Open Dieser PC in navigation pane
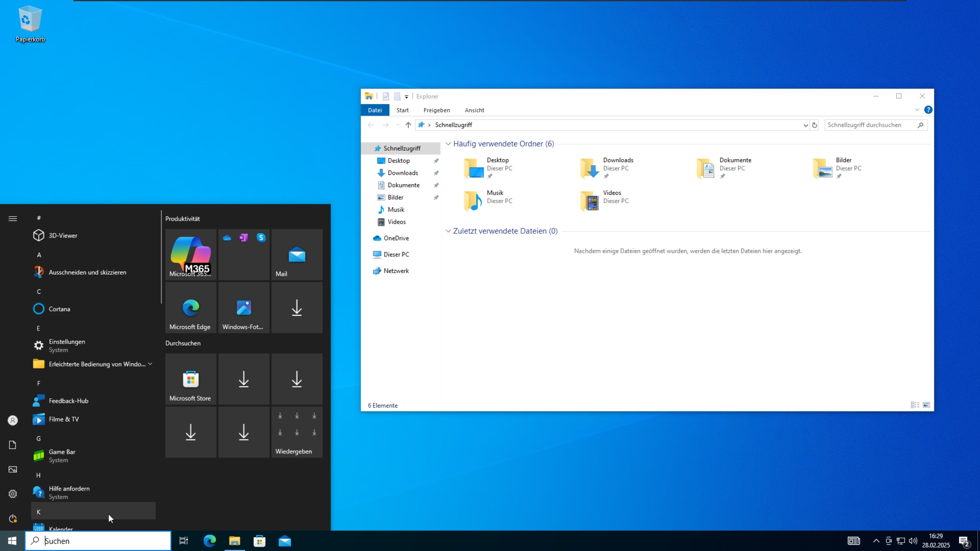This screenshot has height=551, width=980. click(396, 254)
